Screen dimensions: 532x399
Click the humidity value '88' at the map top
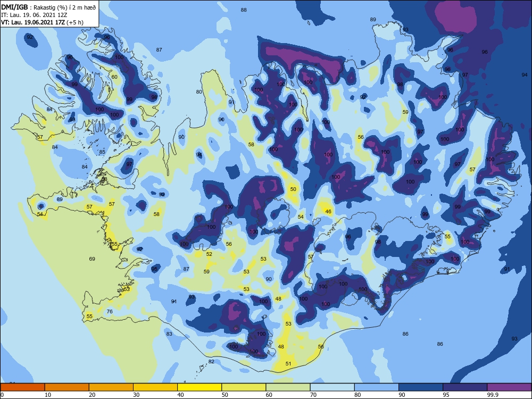coord(244,10)
